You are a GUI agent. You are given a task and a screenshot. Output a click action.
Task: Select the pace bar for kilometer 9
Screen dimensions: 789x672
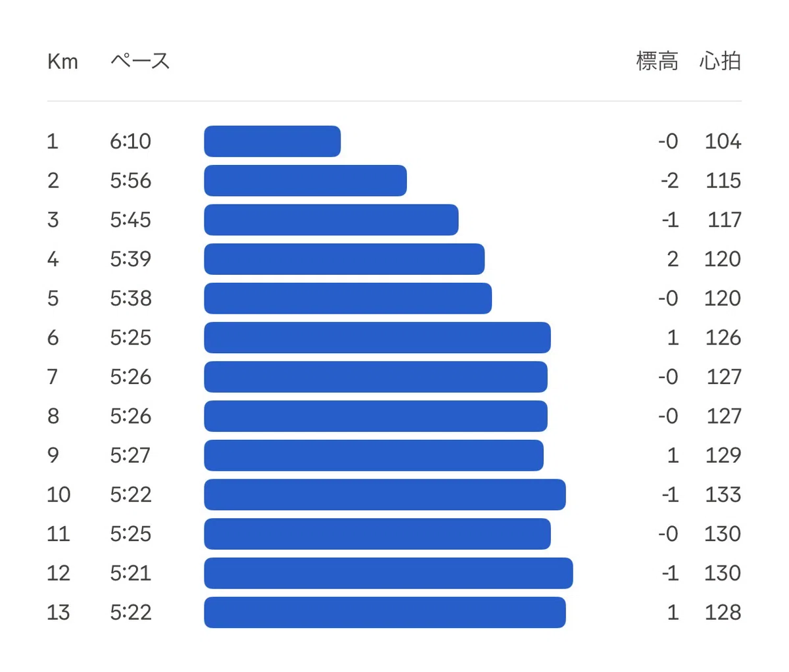(373, 455)
